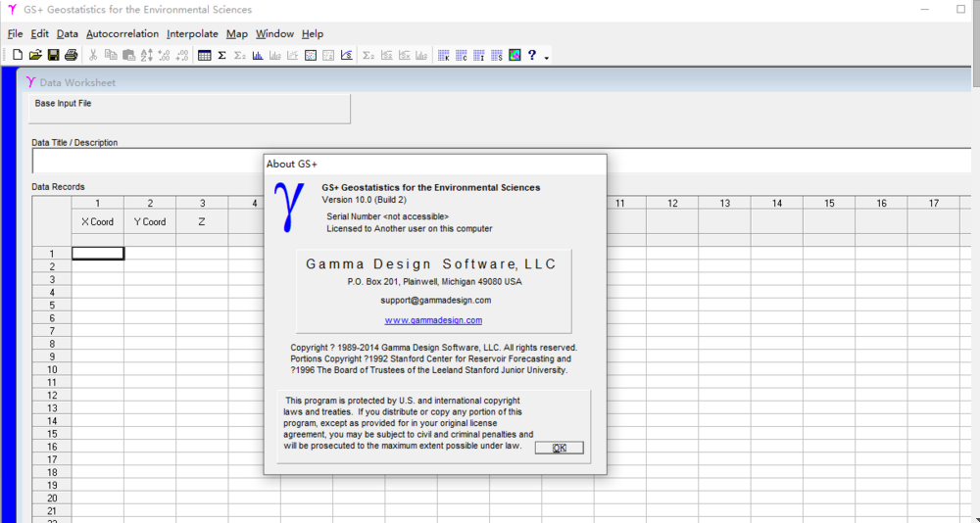Click the colorful map icon

514,55
